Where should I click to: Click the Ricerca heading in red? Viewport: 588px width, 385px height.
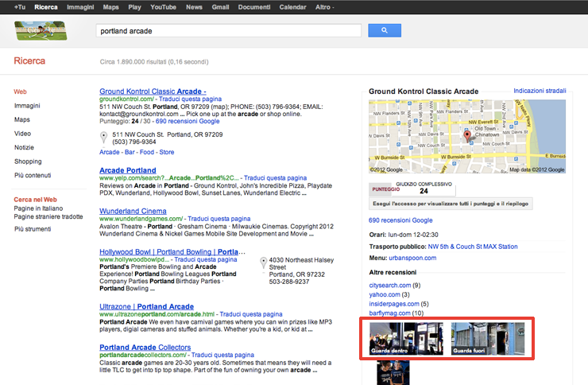29,60
